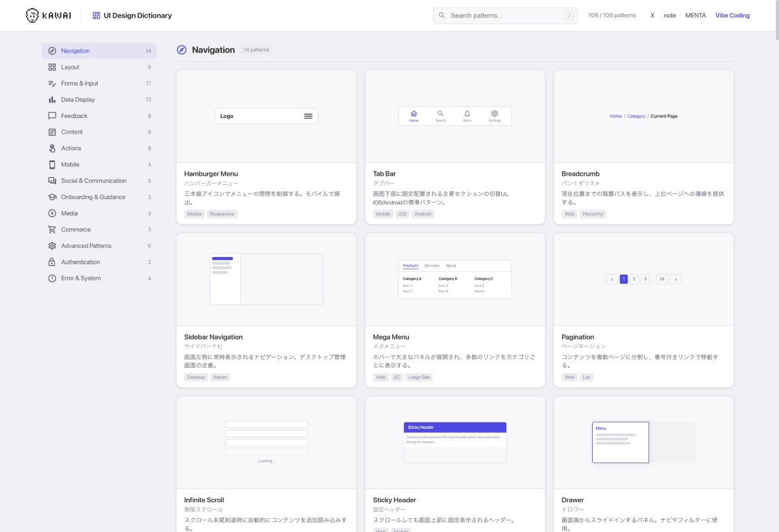The width and height of the screenshot is (779, 532).
Task: Click the KAWAI pixel face logo
Action: point(32,16)
